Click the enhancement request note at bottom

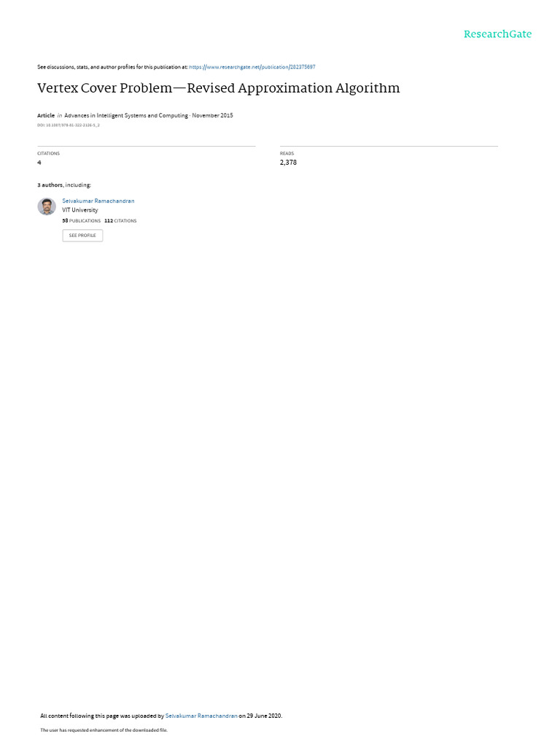click(104, 730)
